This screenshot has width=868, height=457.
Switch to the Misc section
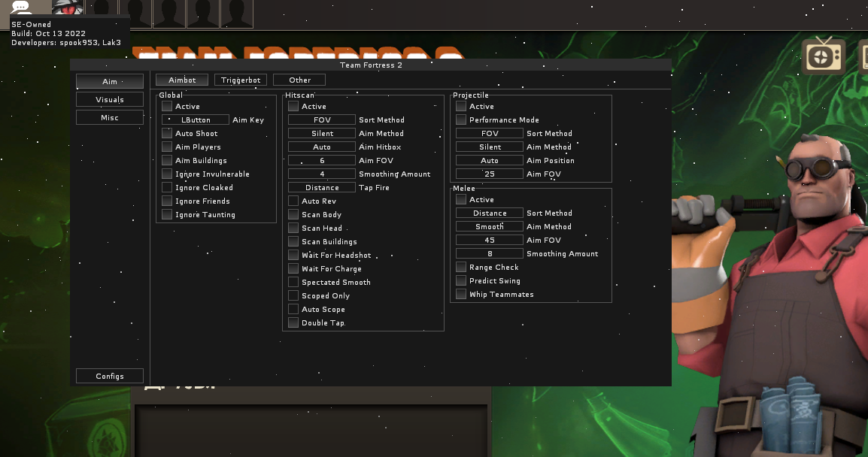point(110,117)
